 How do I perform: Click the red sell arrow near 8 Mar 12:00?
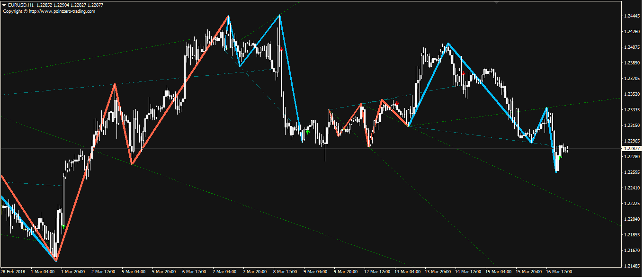pyautogui.click(x=282, y=49)
